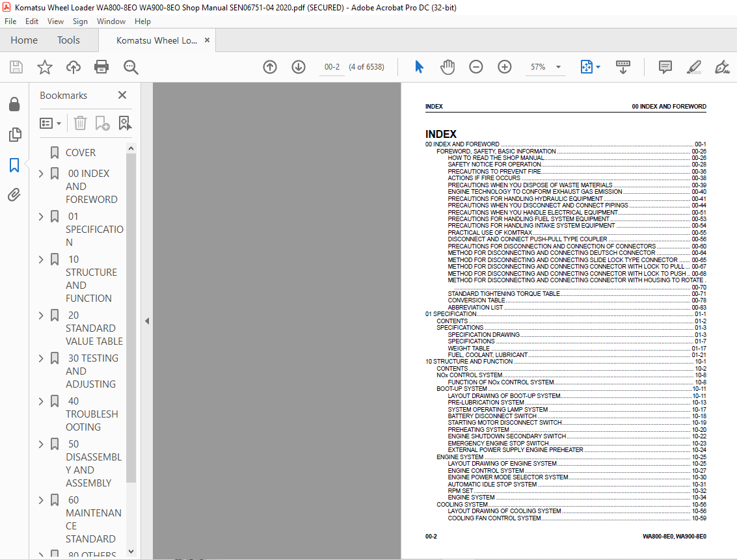
Task: Open the Sign menu
Action: click(80, 21)
